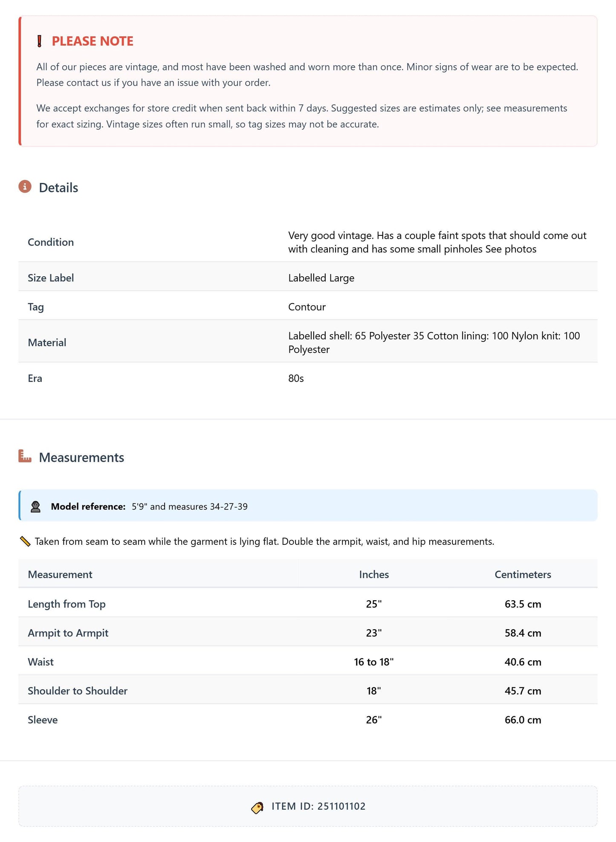Image resolution: width=616 pixels, height=842 pixels.
Task: Click the Contour tag value
Action: click(x=307, y=307)
